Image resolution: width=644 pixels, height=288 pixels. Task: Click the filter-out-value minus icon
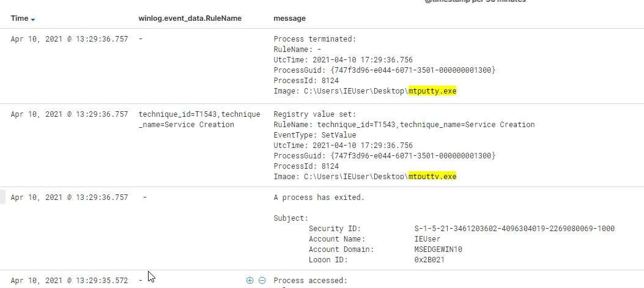[262, 281]
